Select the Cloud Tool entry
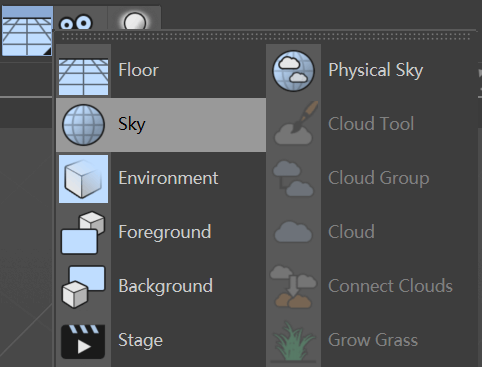The width and height of the screenshot is (482, 367). pos(372,124)
